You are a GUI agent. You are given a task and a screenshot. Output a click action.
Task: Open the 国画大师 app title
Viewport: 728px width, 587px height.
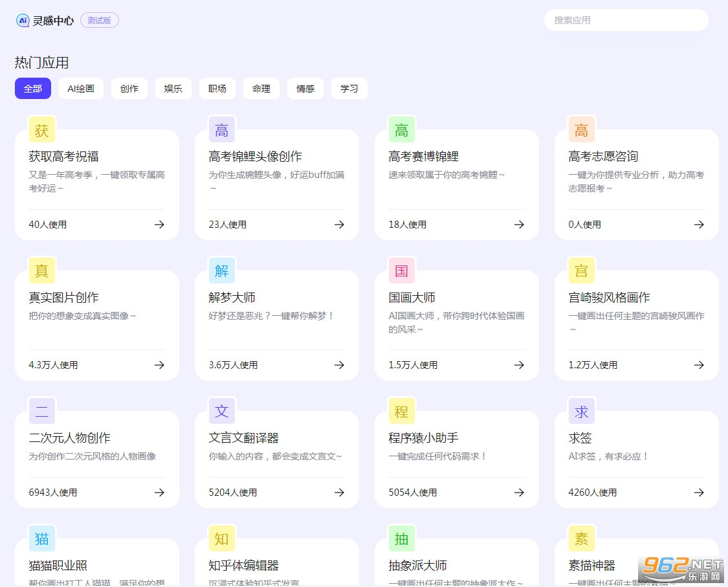click(x=412, y=297)
